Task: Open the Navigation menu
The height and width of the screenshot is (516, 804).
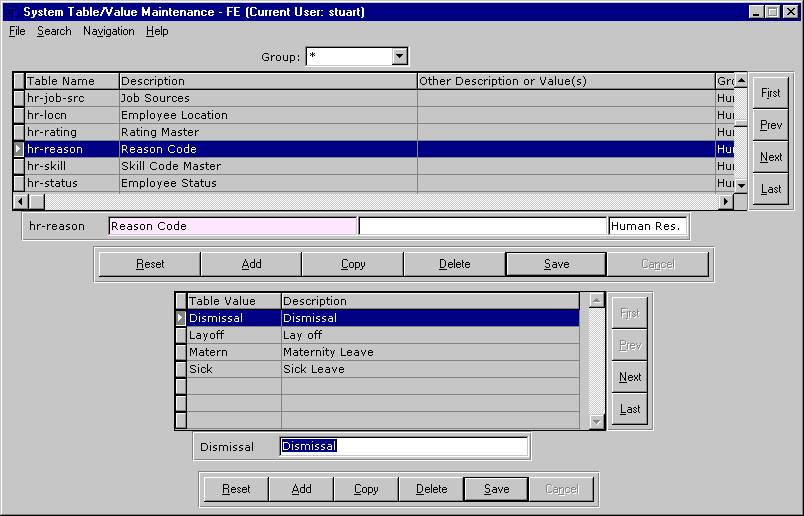Action: point(108,31)
